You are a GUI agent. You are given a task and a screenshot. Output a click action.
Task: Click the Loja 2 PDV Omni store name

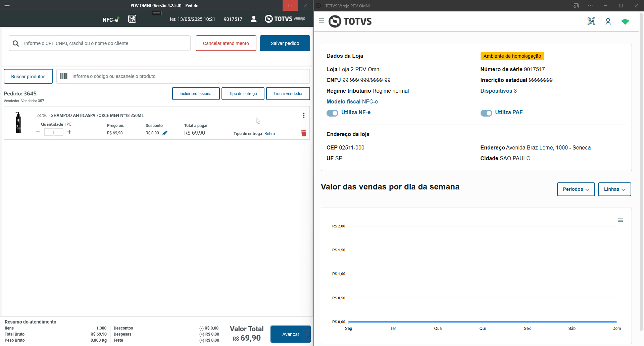click(x=360, y=69)
